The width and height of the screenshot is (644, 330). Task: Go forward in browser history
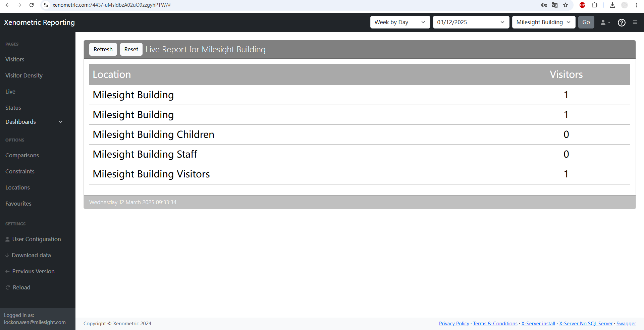pyautogui.click(x=19, y=5)
